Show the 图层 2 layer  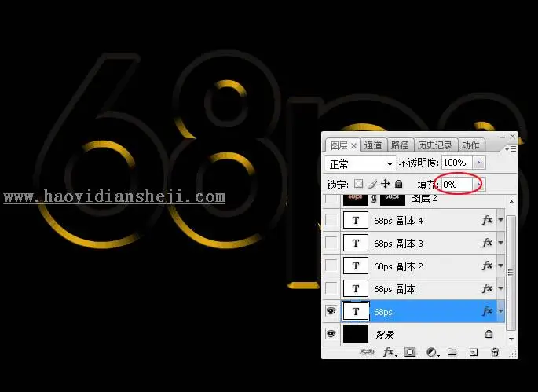pos(331,199)
